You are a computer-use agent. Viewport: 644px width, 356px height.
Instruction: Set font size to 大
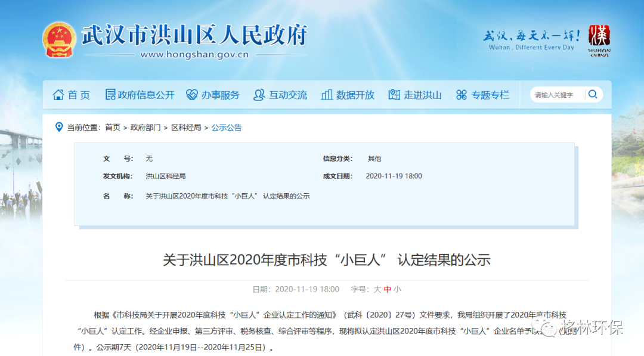[377, 289]
